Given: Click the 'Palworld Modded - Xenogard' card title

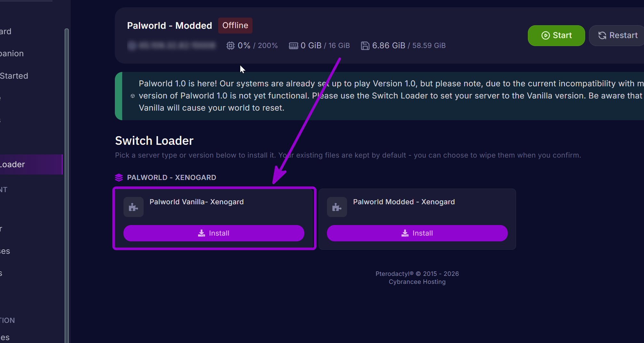Looking at the screenshot, I should pos(404,202).
